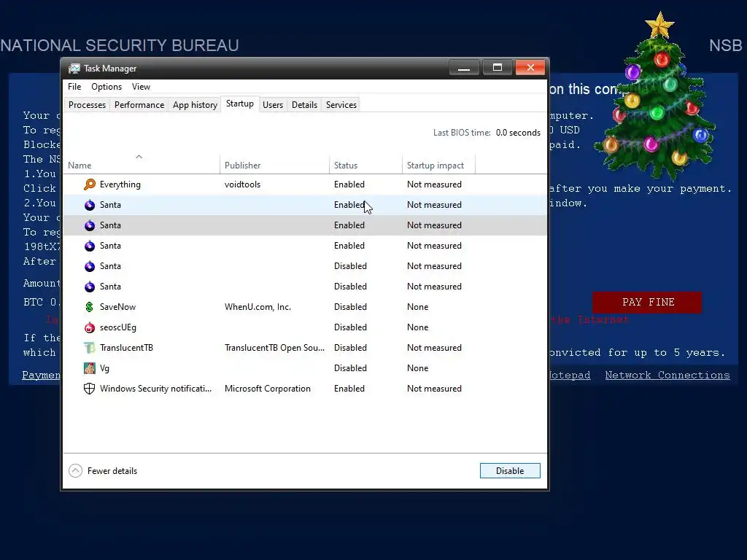This screenshot has width=747, height=560.
Task: Open the View menu
Action: (141, 87)
